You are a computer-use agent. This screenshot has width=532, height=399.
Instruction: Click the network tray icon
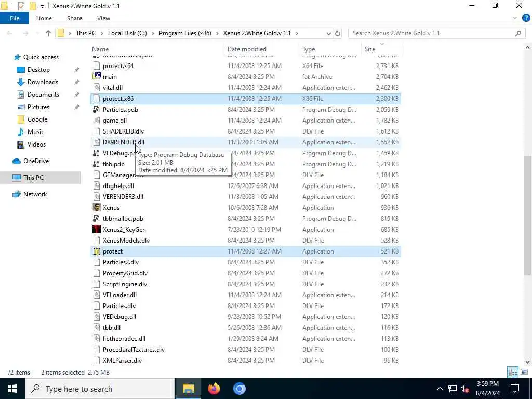tap(453, 389)
